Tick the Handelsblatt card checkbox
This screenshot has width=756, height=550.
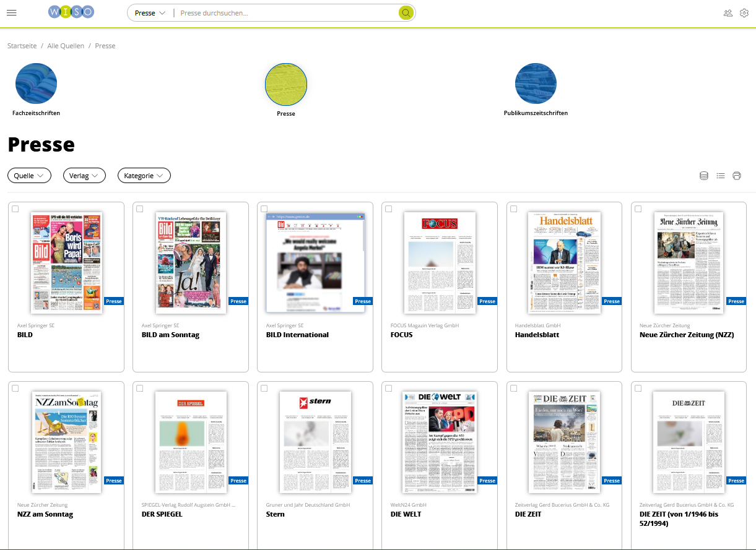pyautogui.click(x=513, y=209)
